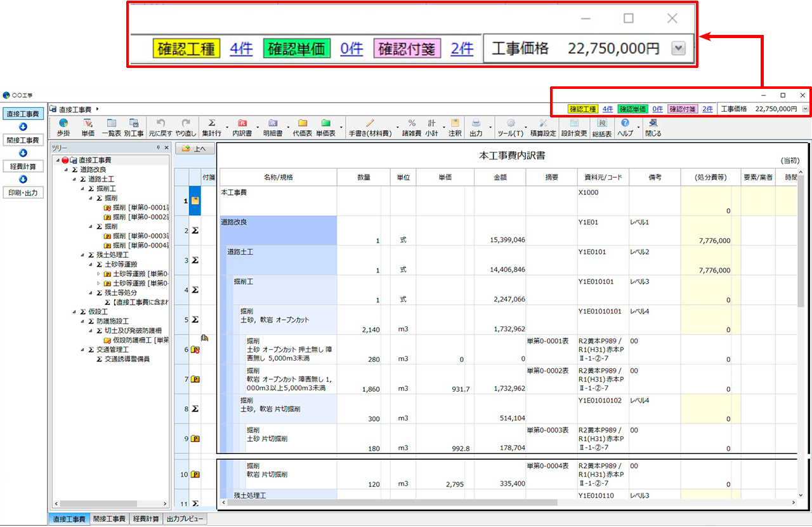
Task: Open the 2件 link beside 確認付箋
Action: (707, 109)
